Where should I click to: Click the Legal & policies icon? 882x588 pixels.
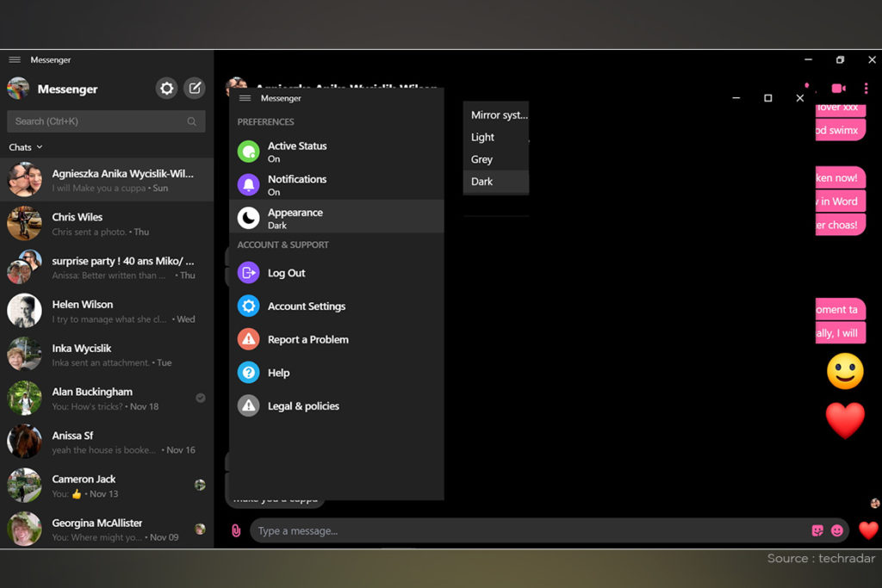click(249, 405)
